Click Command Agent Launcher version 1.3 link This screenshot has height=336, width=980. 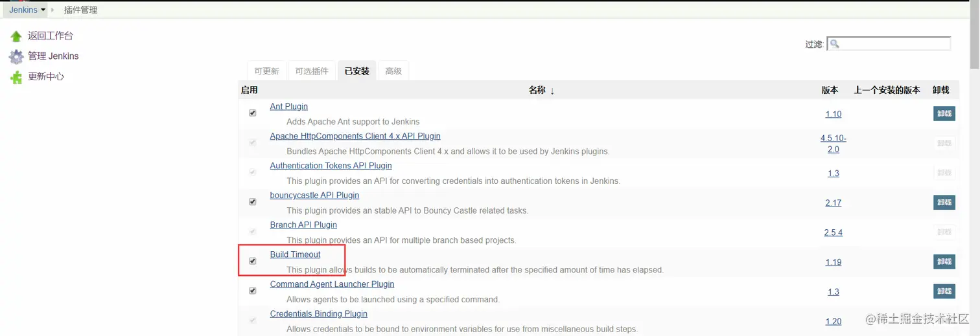[834, 292]
